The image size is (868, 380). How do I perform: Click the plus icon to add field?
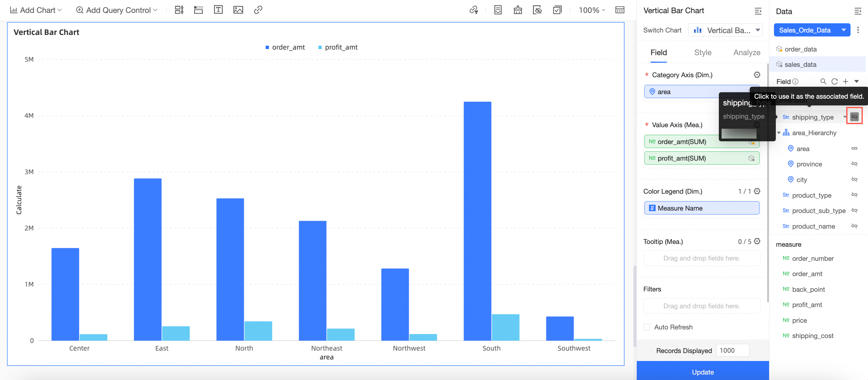point(845,82)
